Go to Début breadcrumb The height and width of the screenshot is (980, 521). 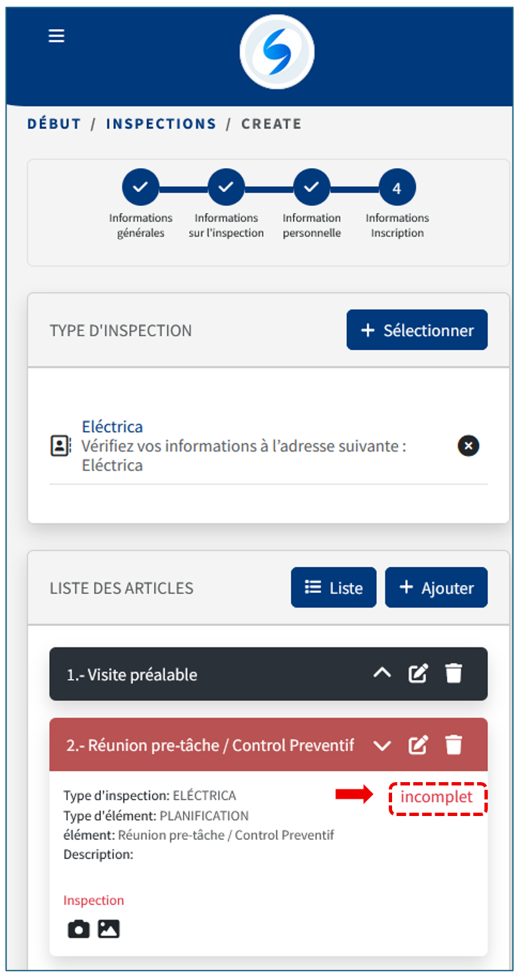click(x=54, y=124)
